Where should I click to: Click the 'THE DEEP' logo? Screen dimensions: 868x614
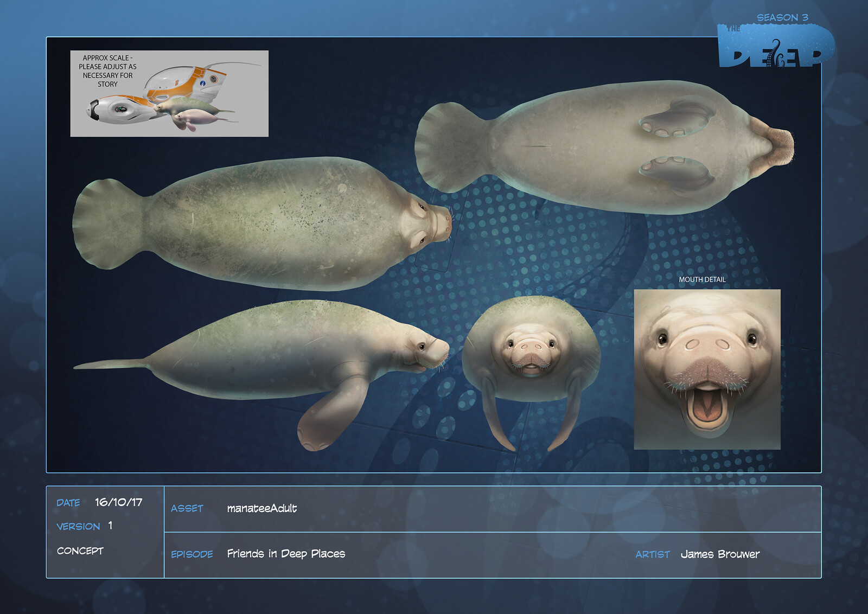(776, 46)
